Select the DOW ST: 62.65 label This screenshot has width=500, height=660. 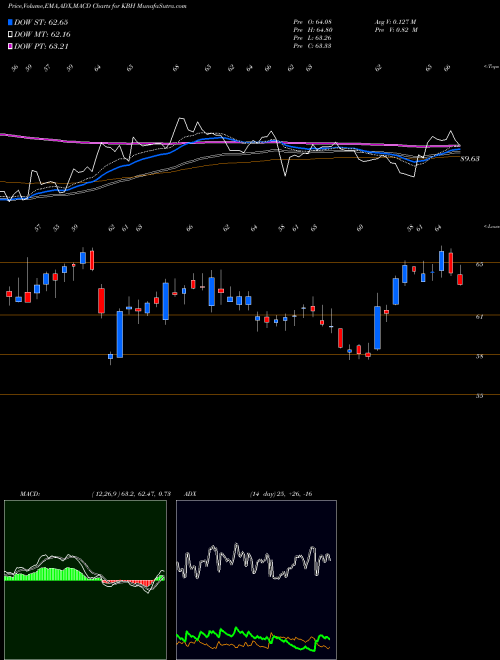tap(41, 22)
